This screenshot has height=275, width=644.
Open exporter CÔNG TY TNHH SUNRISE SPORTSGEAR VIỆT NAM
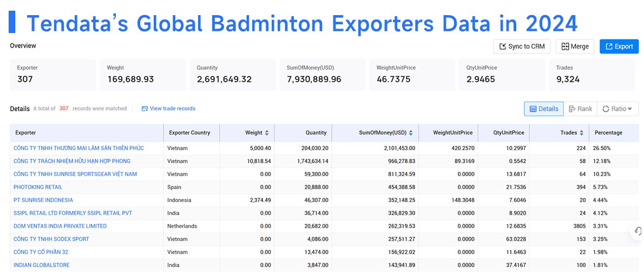pos(75,174)
